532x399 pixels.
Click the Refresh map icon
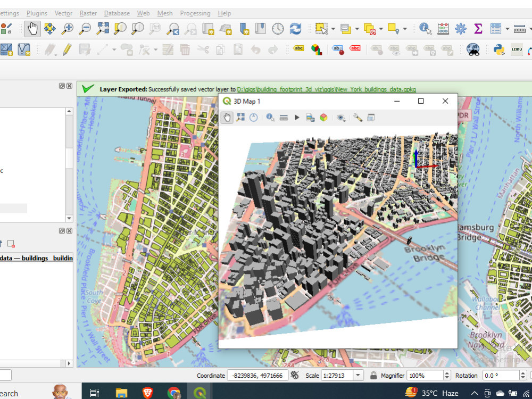coord(295,29)
